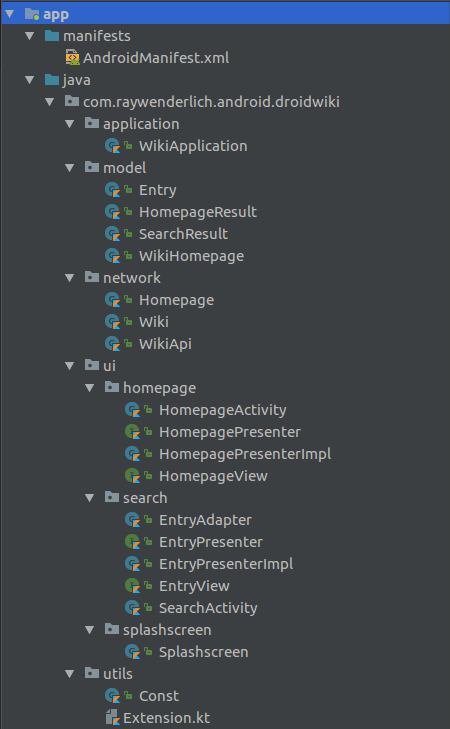Click the Kotlin class icon beside WikiApplication
The height and width of the screenshot is (729, 450).
[112, 146]
